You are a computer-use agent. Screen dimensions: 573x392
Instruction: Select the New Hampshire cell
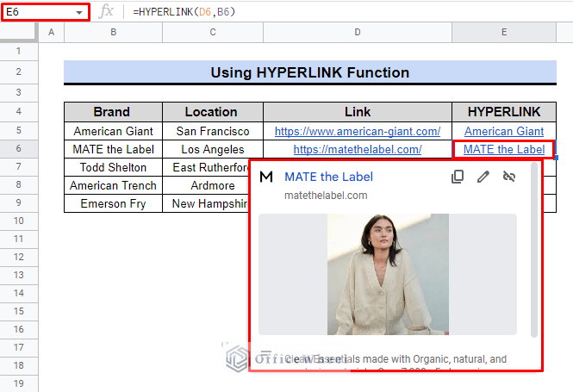pyautogui.click(x=206, y=203)
